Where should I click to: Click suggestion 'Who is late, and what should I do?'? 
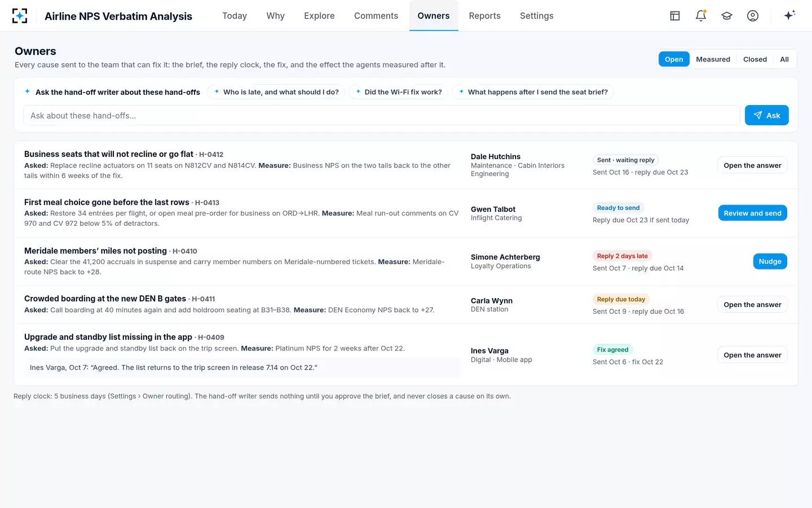276,92
